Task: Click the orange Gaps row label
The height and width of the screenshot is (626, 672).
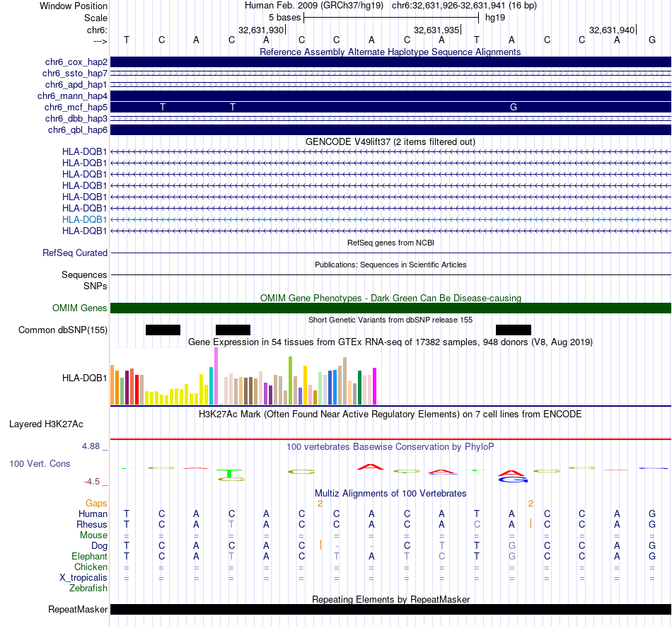Action: [x=96, y=504]
